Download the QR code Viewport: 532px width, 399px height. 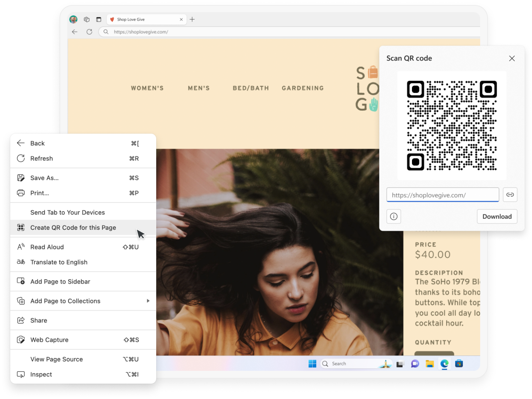pos(497,217)
